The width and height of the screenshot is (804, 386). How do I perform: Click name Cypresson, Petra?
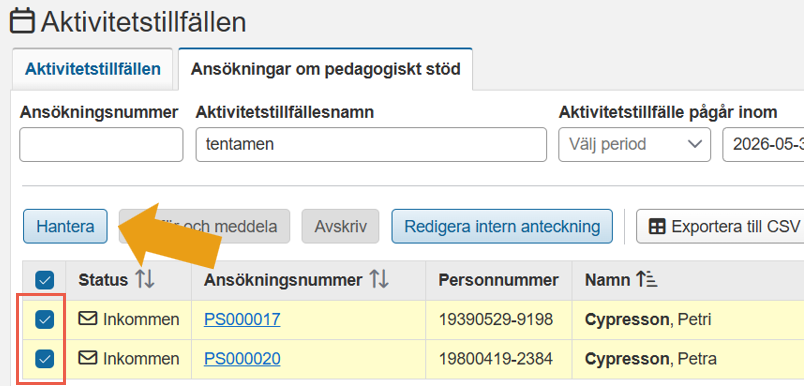coord(651,359)
